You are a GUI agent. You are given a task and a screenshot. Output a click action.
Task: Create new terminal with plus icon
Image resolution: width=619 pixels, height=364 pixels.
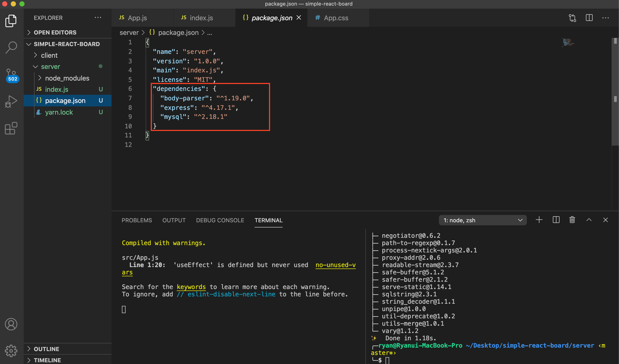pos(539,220)
